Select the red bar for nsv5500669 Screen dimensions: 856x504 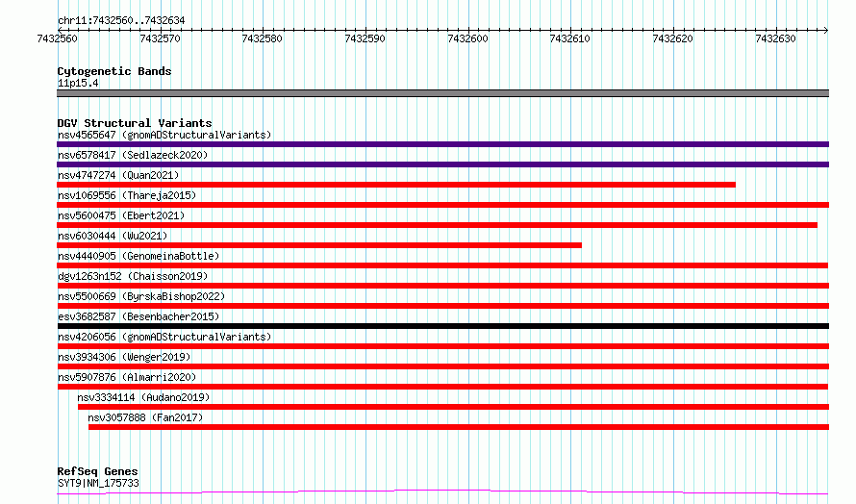(442, 306)
